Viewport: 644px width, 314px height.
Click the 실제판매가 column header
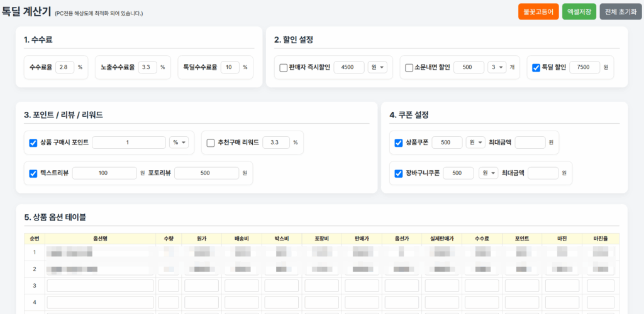tap(442, 238)
